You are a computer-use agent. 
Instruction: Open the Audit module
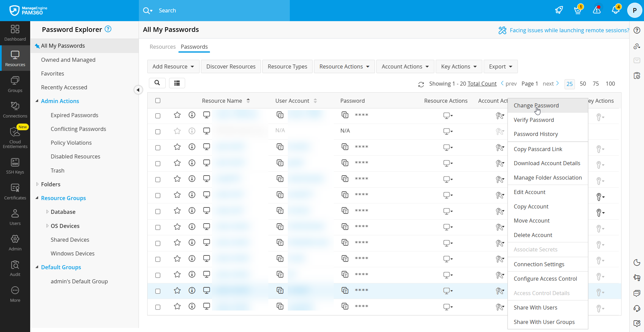tap(15, 268)
